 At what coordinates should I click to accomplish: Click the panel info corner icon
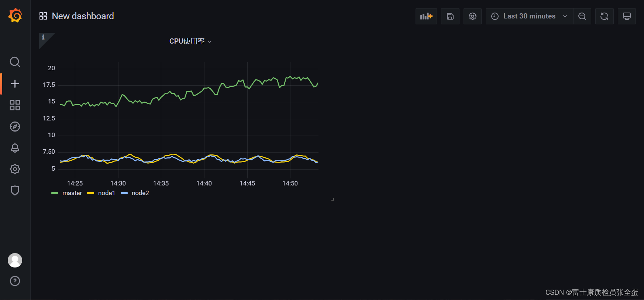point(44,37)
